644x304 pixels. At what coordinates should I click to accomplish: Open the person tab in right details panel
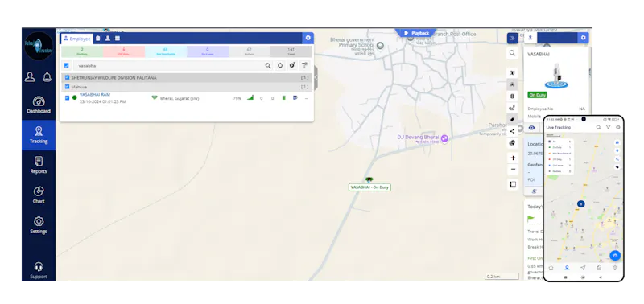point(530,38)
